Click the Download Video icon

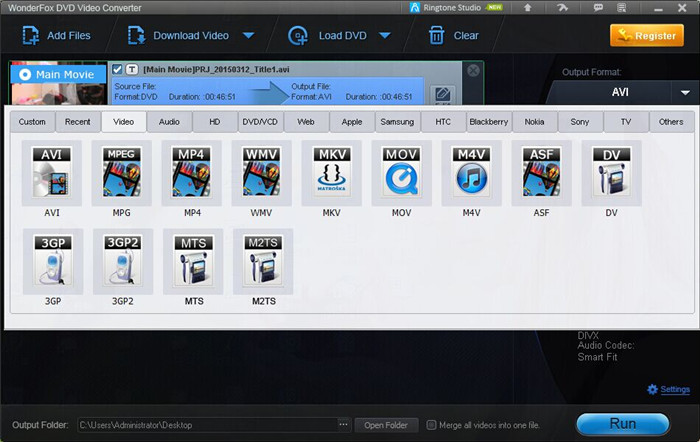pos(136,36)
